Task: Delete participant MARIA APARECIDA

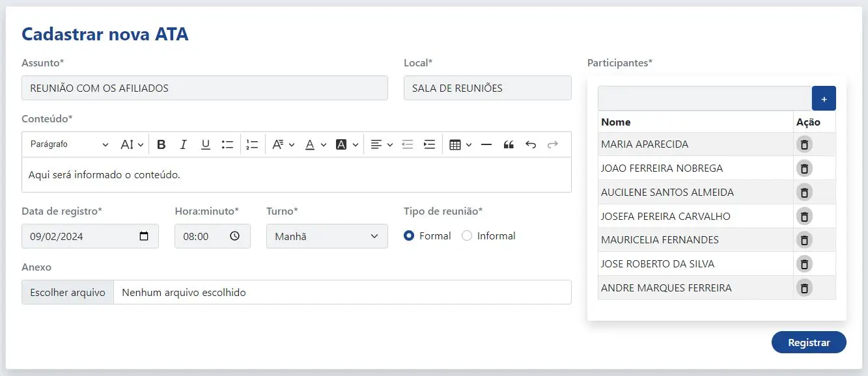Action: click(x=804, y=144)
